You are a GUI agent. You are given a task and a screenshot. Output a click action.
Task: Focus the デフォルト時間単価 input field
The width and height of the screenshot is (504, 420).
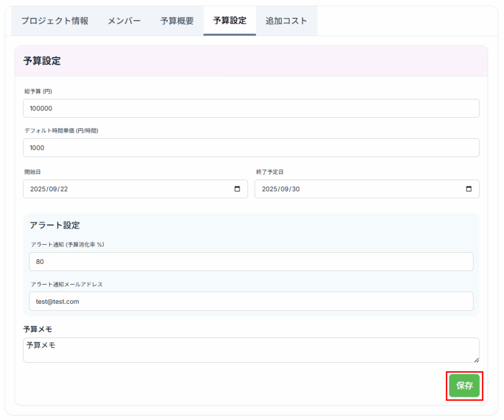251,148
